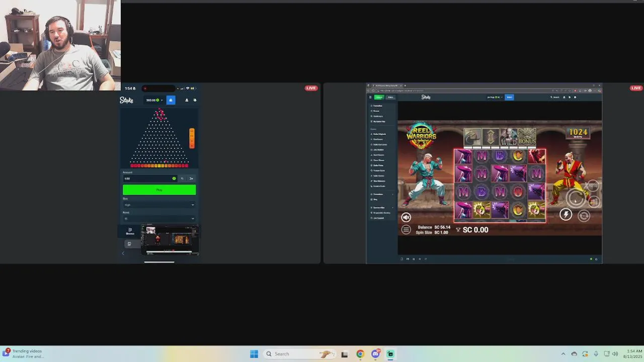Spin the Reel Warriors reels
The height and width of the screenshot is (362, 644).
577,199
